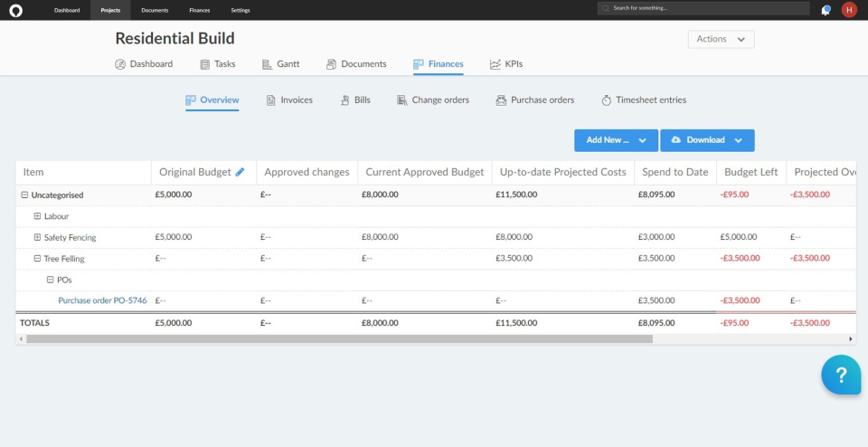Click Tree Felling projected cost £3,500.00

pyautogui.click(x=514, y=258)
